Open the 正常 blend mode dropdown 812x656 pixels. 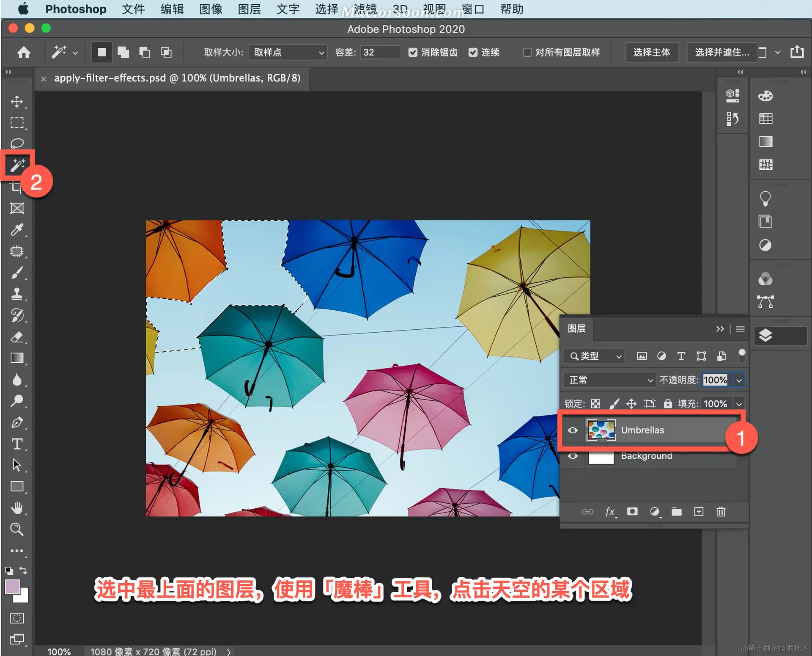[609, 380]
